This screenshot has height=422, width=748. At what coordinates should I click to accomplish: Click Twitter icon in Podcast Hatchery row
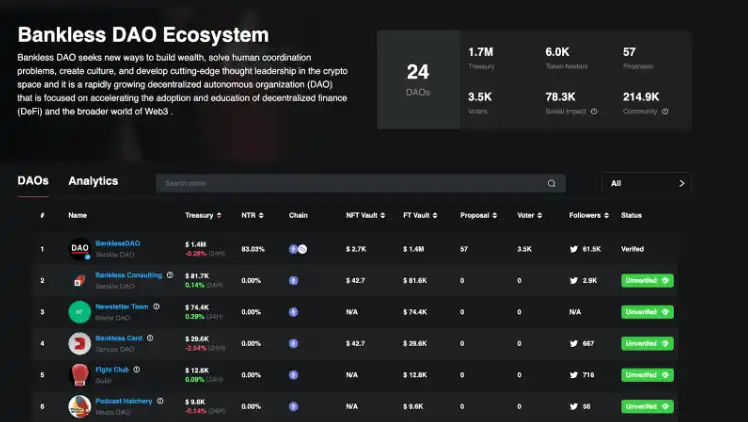pyautogui.click(x=574, y=406)
